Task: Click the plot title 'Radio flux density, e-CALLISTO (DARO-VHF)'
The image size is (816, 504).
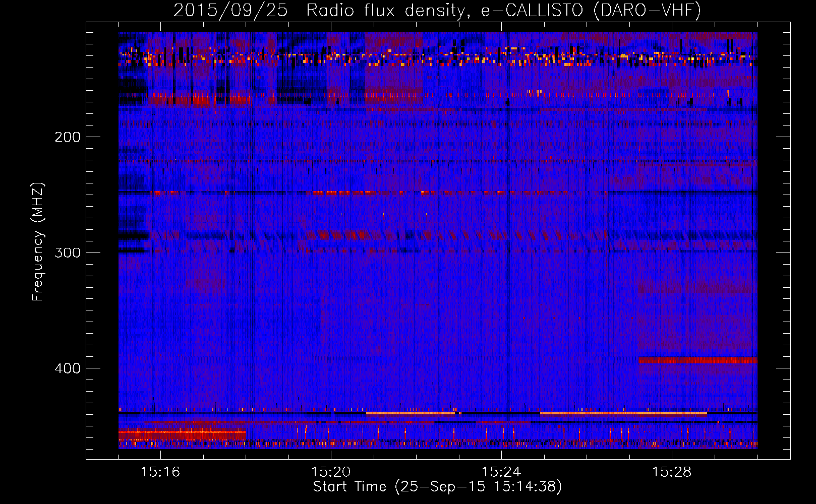Action: [x=503, y=10]
